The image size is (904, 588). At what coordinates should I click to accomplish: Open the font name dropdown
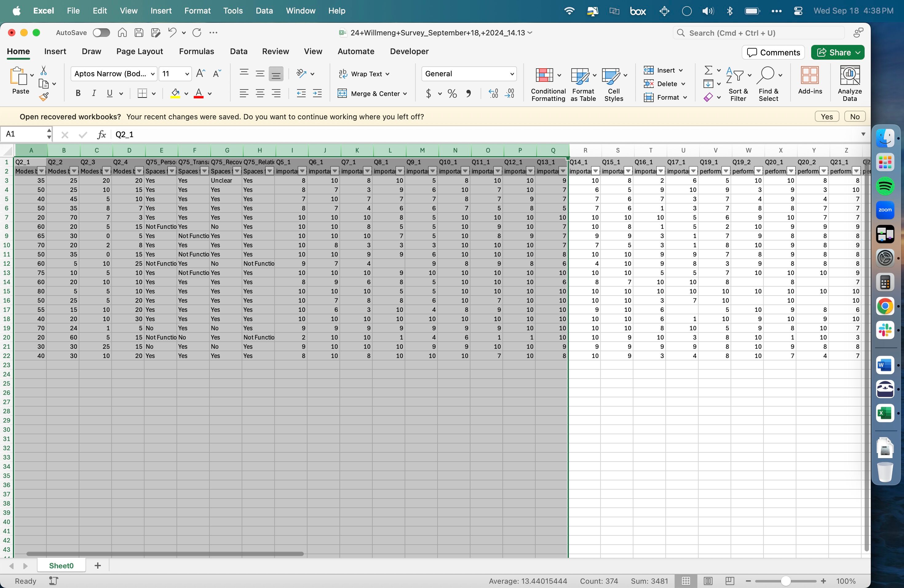153,74
